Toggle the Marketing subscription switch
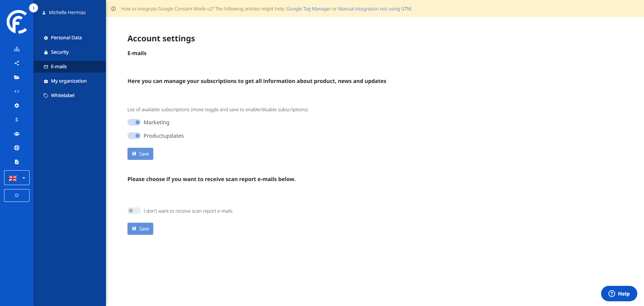Screen dimensions: 644x306 point(134,122)
